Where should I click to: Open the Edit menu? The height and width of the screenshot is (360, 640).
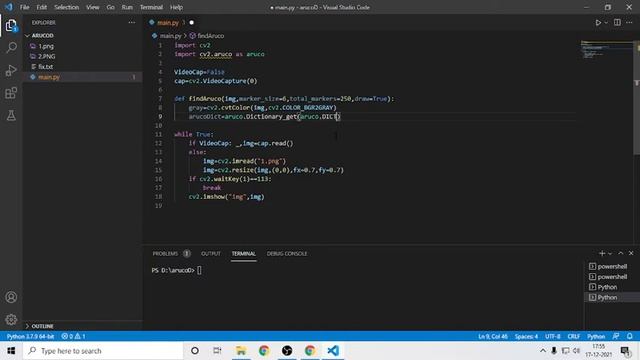click(42, 7)
